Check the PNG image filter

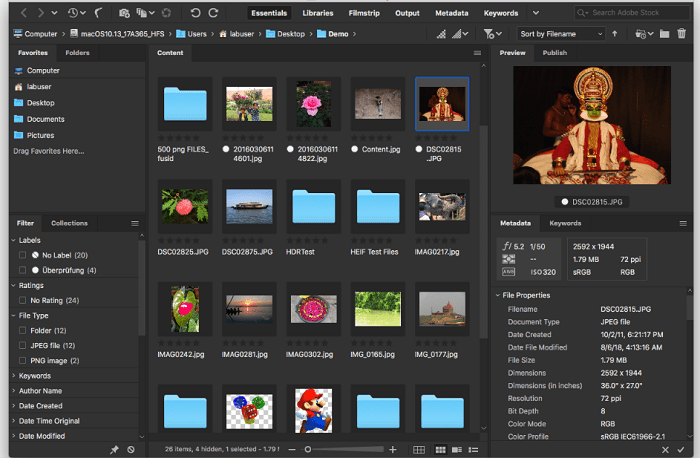click(22, 361)
